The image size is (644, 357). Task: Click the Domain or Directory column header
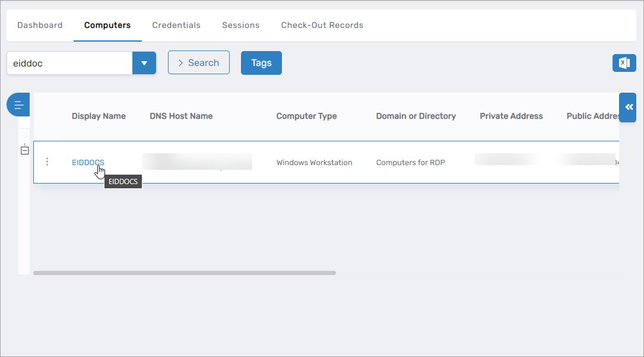(x=415, y=116)
